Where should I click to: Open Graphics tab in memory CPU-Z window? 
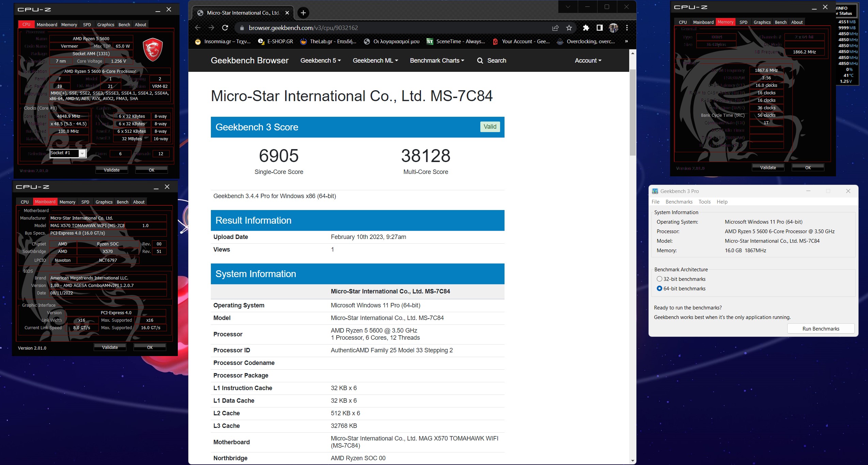762,22
